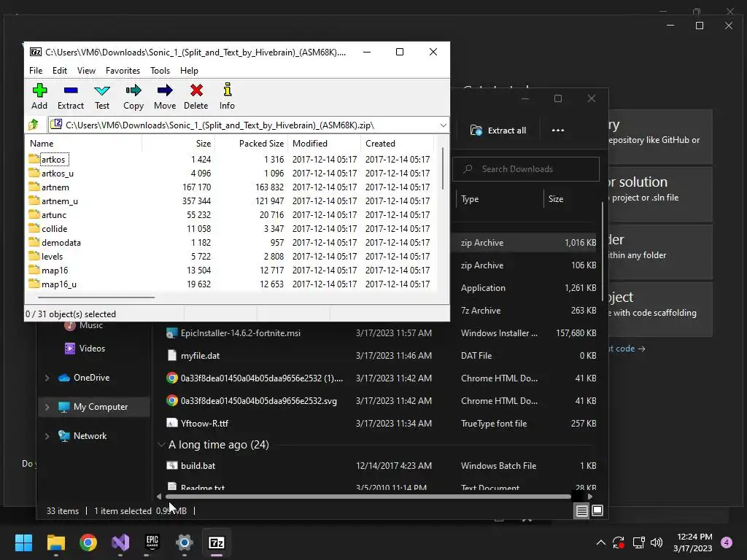Click the Extract toolbar icon in 7-Zip
This screenshot has width=747, height=560.
[x=71, y=96]
